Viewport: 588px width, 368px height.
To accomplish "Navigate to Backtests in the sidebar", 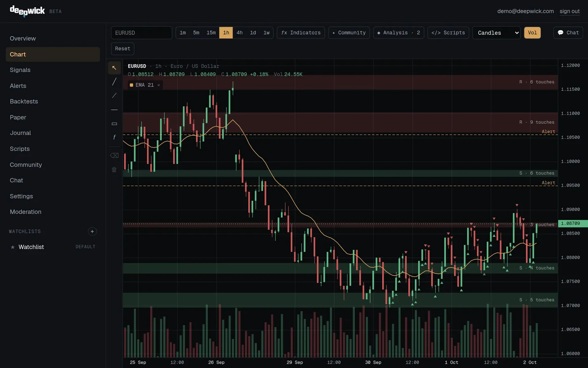I will [x=53, y=101].
